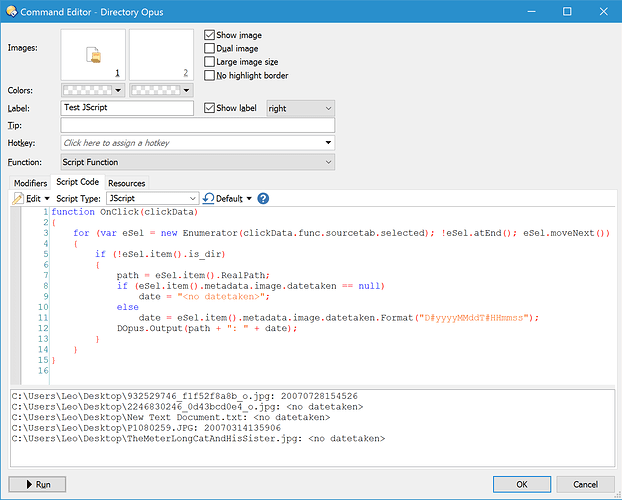Viewport: 622px width, 500px height.
Task: Click output line for 932529746_f1f52f8a8b_o.jpg
Action: pos(184,396)
